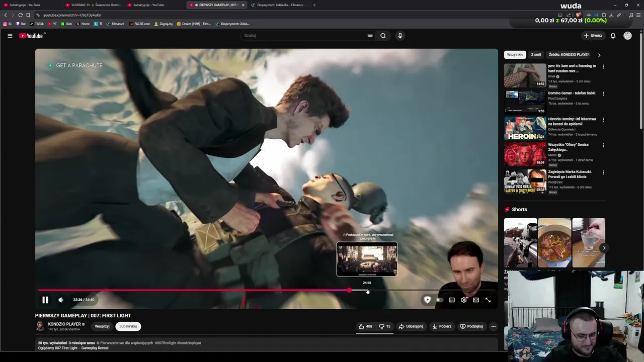Image resolution: width=644 pixels, height=362 pixels.
Task: Dislike the video with 15 dislikes
Action: coord(384,326)
